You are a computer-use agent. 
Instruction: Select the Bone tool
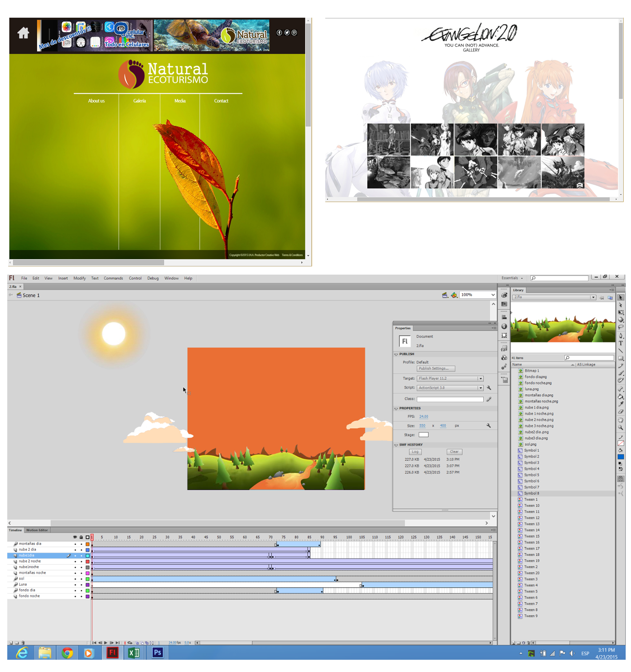[621, 389]
